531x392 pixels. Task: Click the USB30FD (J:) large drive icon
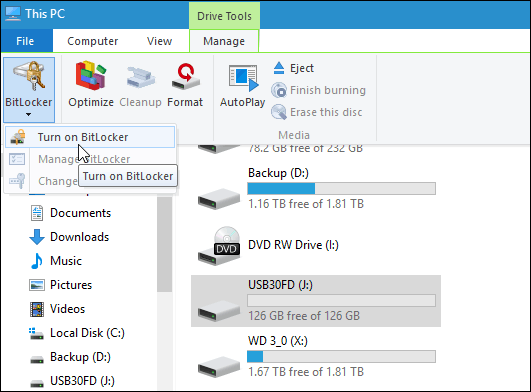[x=219, y=311]
